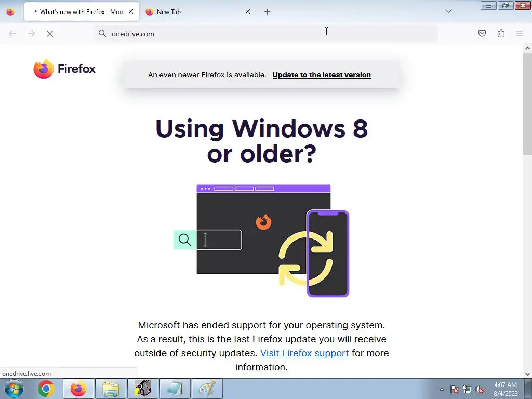The image size is (532, 399).
Task: Click the Firefox logo on the page
Action: click(64, 69)
